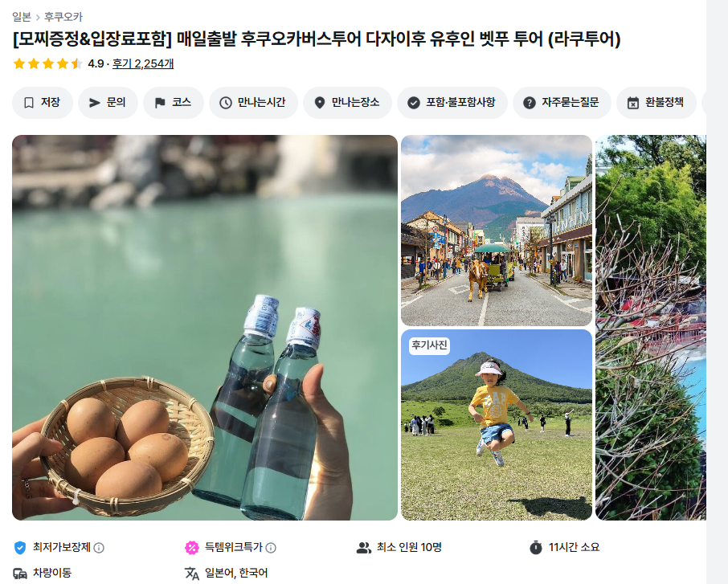Open info icon next to 최저가보장제

pos(99,548)
